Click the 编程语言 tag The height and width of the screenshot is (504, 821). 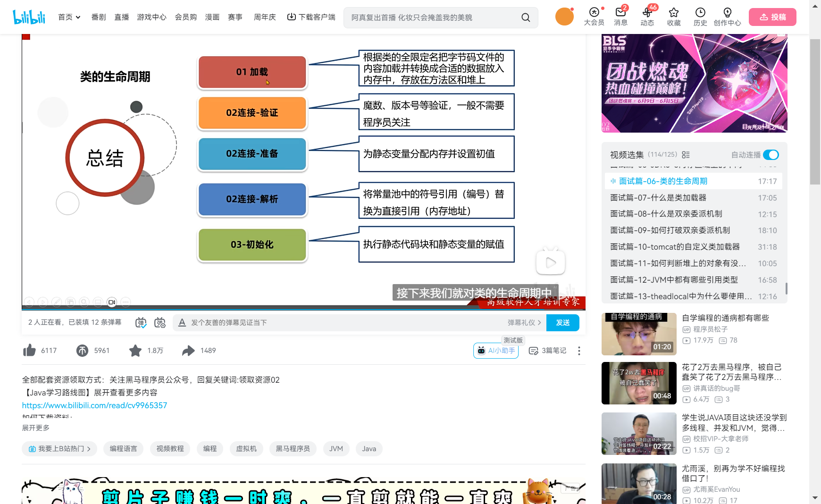pyautogui.click(x=124, y=449)
